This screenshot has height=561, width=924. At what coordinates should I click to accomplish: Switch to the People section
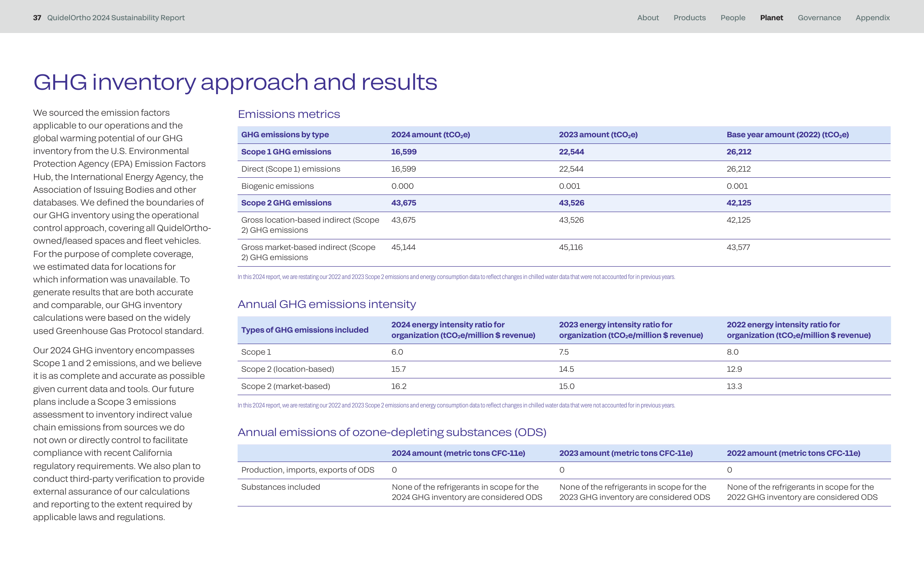(x=733, y=18)
